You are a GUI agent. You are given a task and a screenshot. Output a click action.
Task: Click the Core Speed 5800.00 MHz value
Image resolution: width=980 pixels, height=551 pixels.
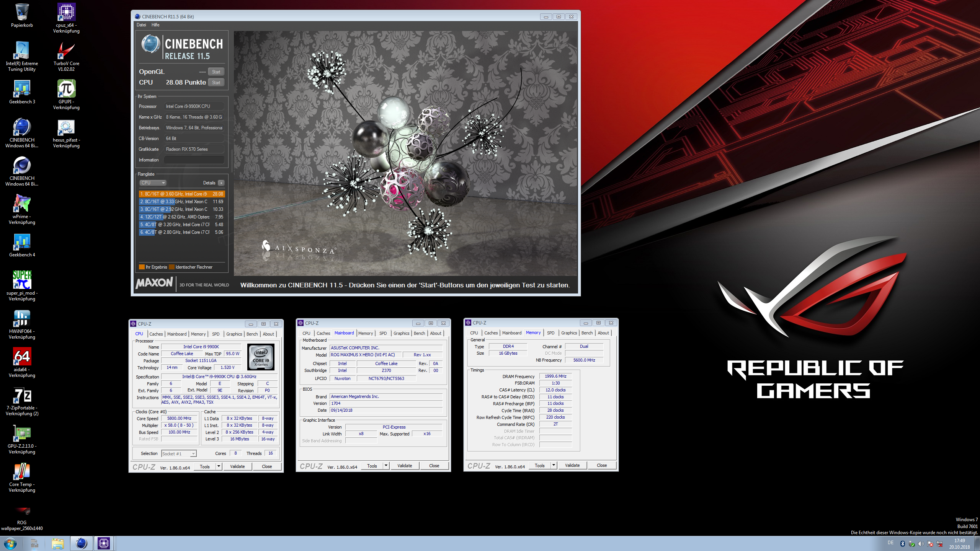click(x=179, y=419)
